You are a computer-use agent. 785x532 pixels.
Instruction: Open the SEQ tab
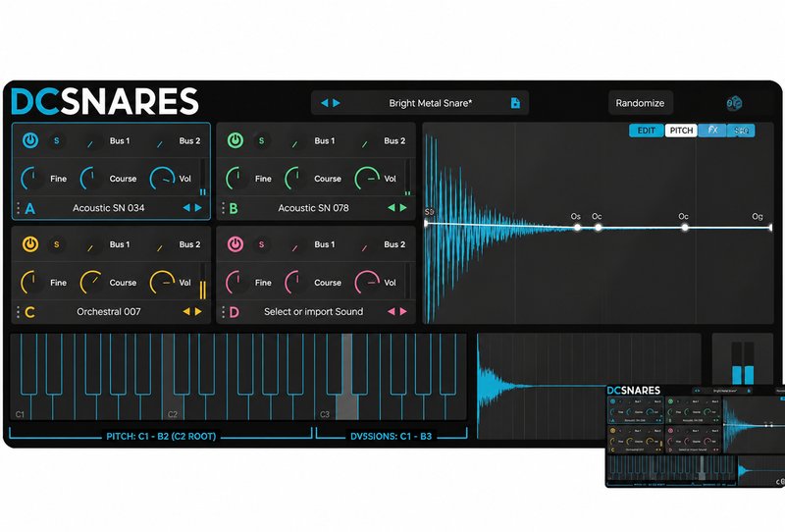[741, 131]
